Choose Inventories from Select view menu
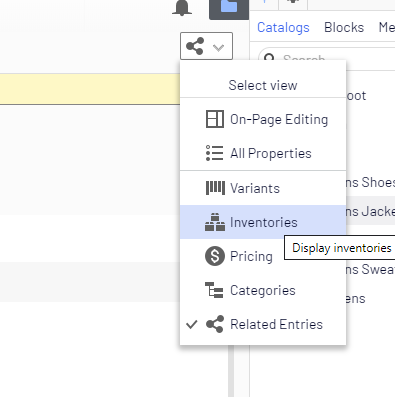395x397 pixels. (x=263, y=222)
